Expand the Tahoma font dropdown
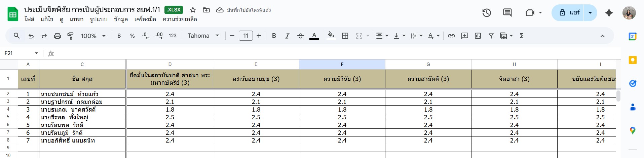644x158 pixels. click(203, 36)
